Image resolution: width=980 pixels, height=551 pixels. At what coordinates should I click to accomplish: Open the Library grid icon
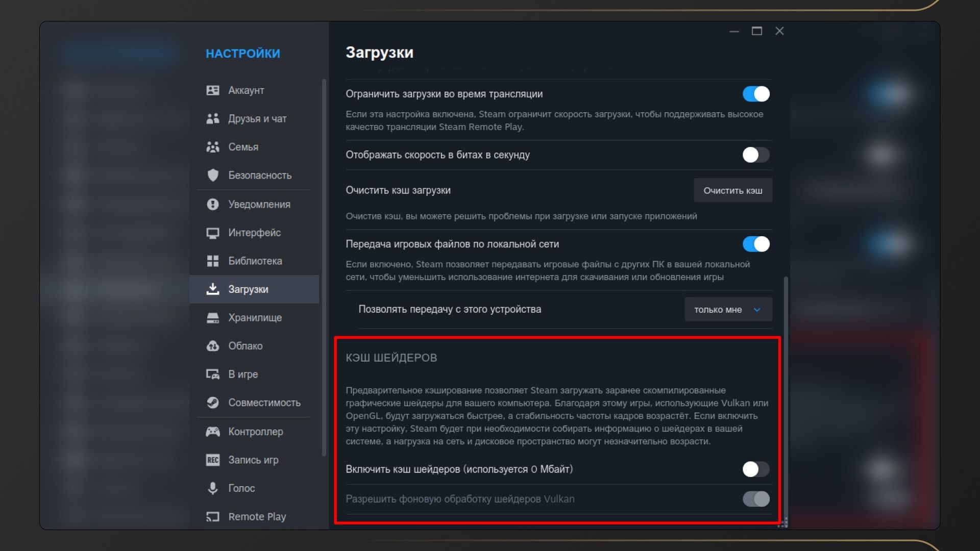(212, 261)
